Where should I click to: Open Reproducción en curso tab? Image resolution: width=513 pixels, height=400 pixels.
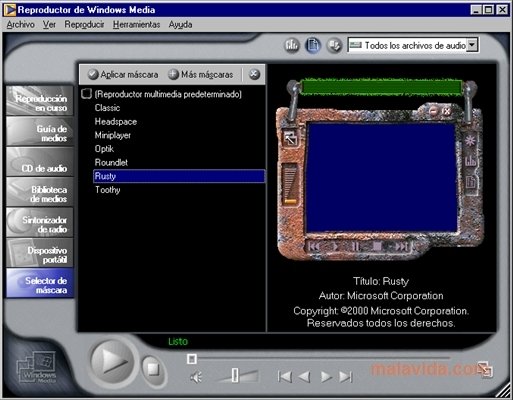coord(40,101)
